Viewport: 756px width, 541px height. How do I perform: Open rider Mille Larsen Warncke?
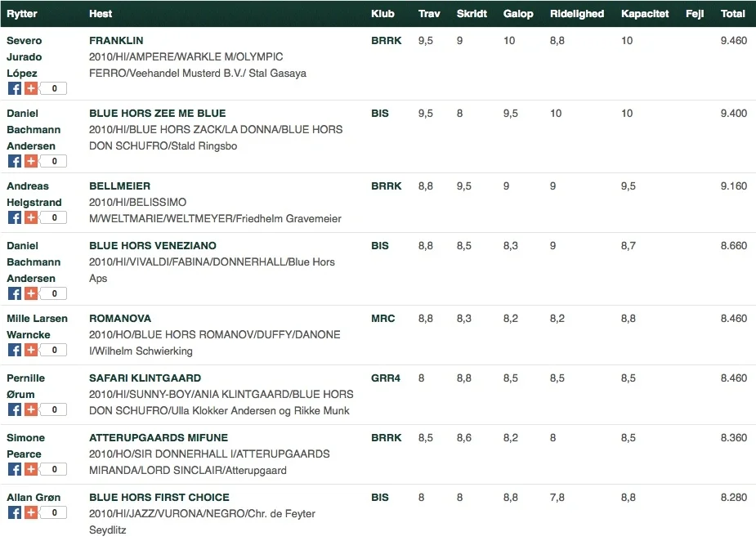(37, 326)
